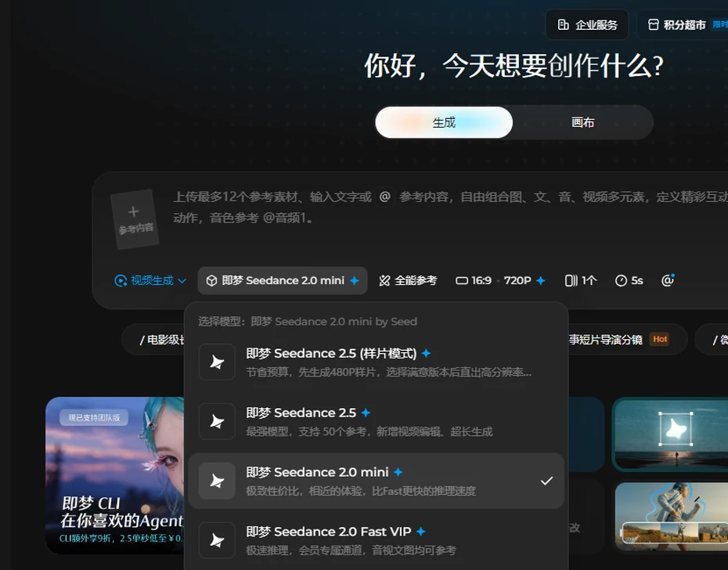Click the Seedance 2.0 Fast VIP logo icon
Image resolution: width=728 pixels, height=570 pixels.
217,540
